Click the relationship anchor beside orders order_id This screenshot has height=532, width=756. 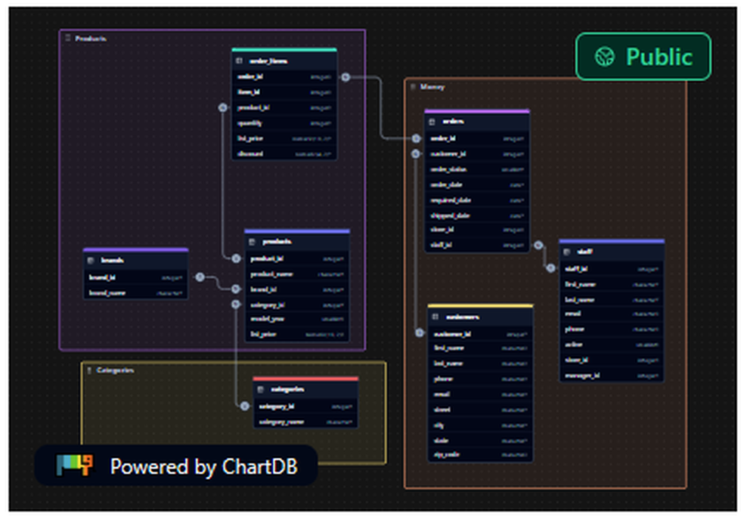pos(417,138)
